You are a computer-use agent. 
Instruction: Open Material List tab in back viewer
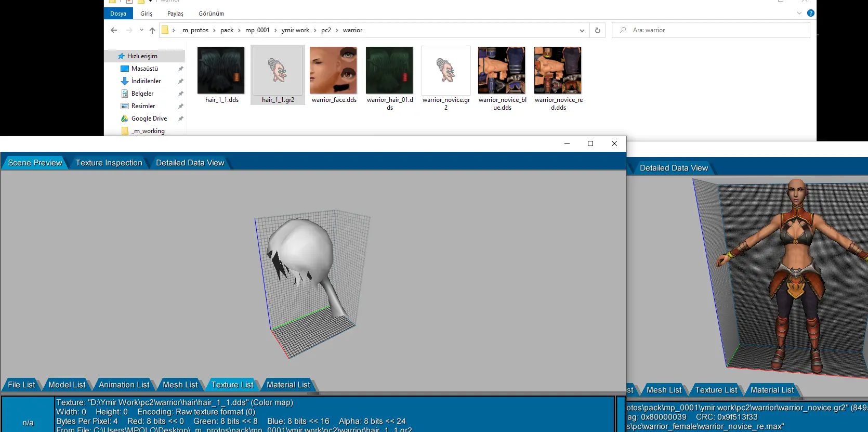[x=772, y=390]
